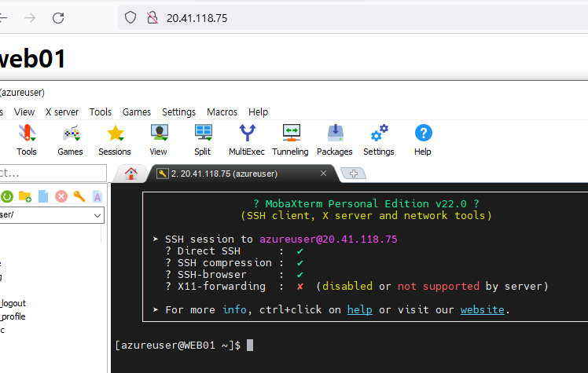
Task: Select the _profile file entry
Action: 13,316
